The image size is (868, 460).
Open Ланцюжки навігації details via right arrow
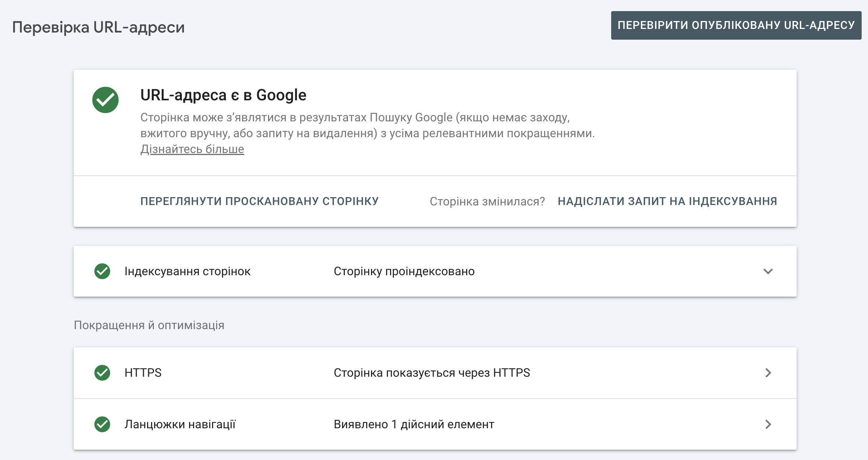(x=768, y=424)
